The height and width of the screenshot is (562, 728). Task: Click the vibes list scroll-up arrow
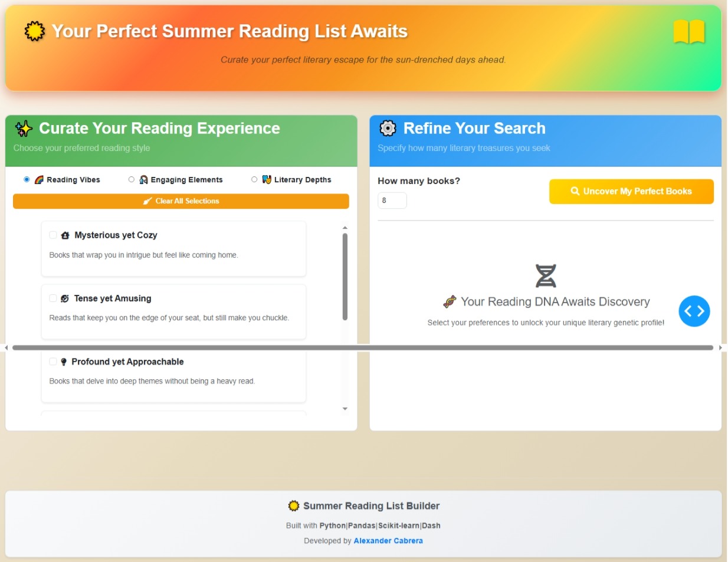(x=345, y=228)
